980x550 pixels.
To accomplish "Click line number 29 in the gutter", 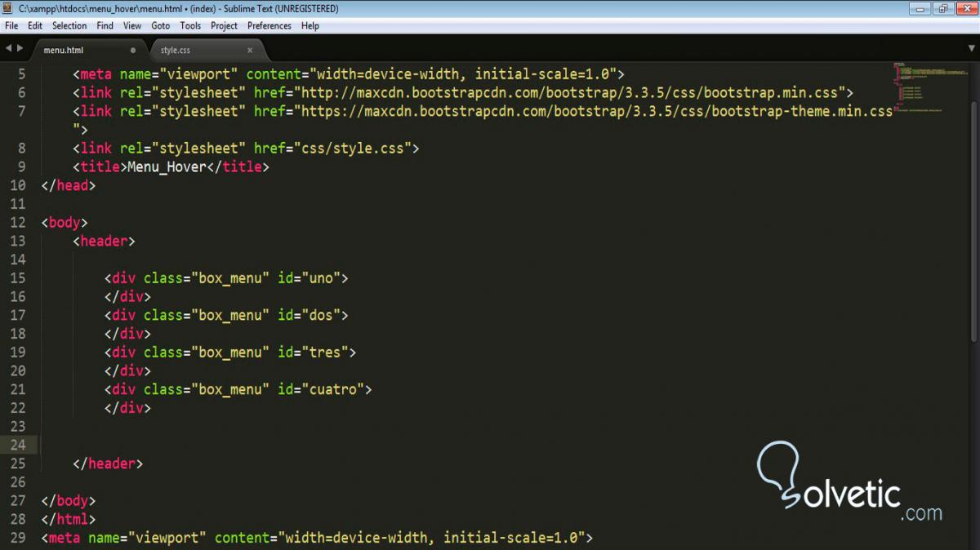I will 18,538.
